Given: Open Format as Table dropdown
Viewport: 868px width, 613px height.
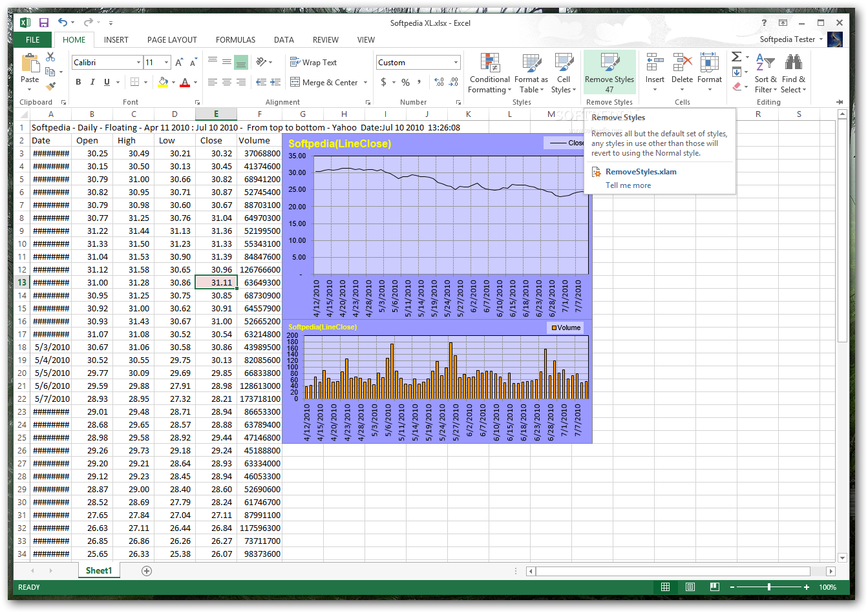Looking at the screenshot, I should click(x=531, y=73).
